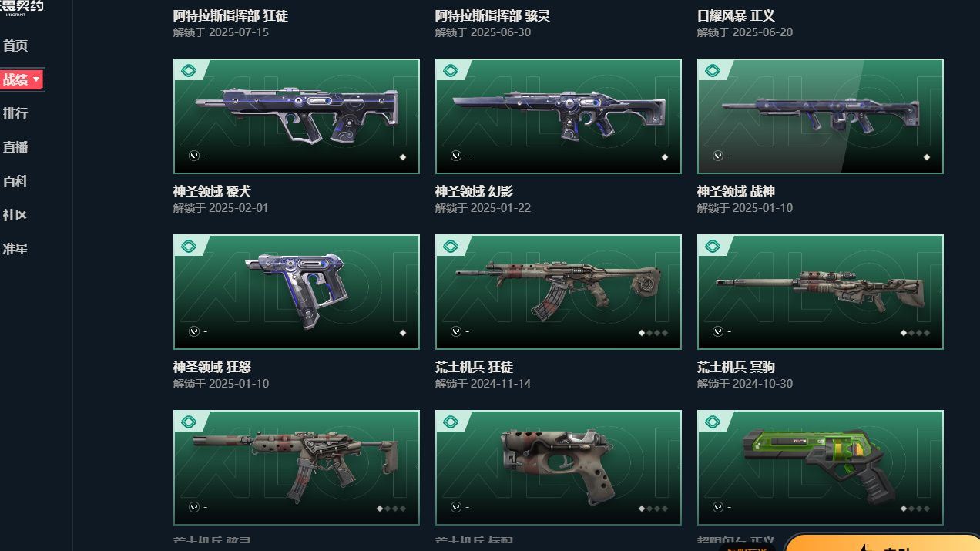Open the 社区 community section
980x551 pixels.
point(15,215)
